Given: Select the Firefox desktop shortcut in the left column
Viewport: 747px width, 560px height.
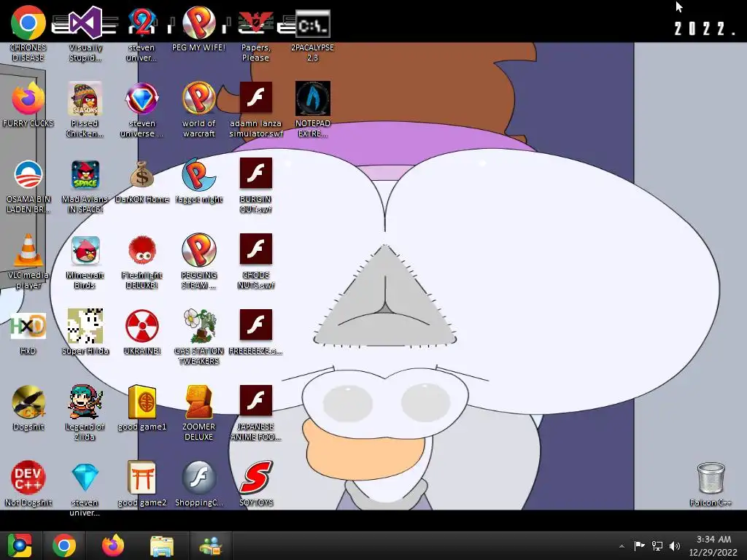Looking at the screenshot, I should click(x=28, y=98).
